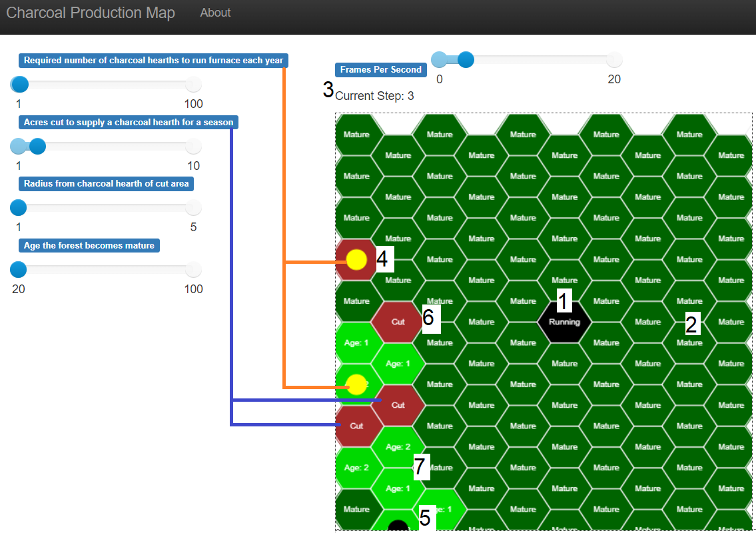Viewport: 756px width, 533px height.
Task: Select the Age: 2 hexagon beside number 7
Action: pyautogui.click(x=398, y=446)
